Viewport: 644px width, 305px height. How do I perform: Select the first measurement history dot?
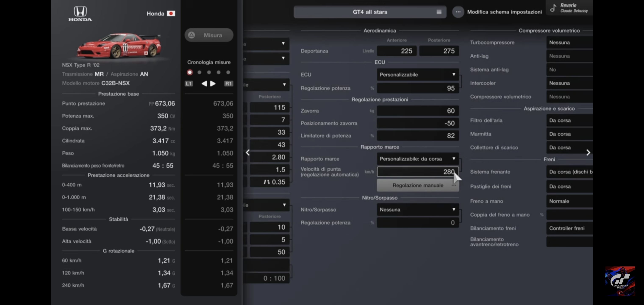pos(190,72)
